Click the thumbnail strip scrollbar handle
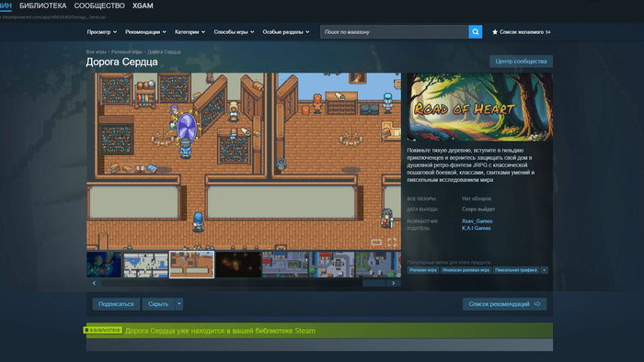 click(374, 283)
